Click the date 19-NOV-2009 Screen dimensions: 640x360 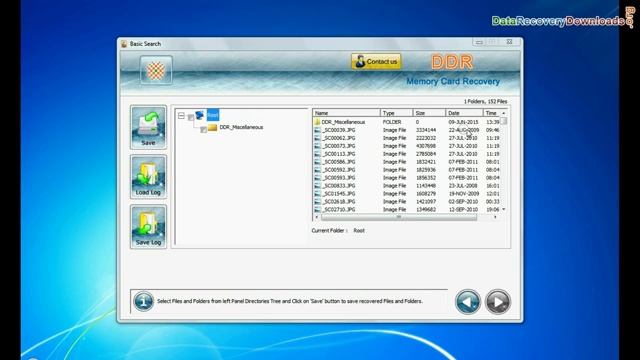463,194
